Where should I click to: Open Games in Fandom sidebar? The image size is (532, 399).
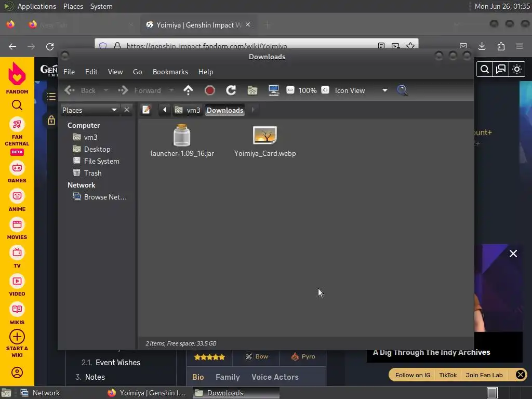pyautogui.click(x=17, y=172)
